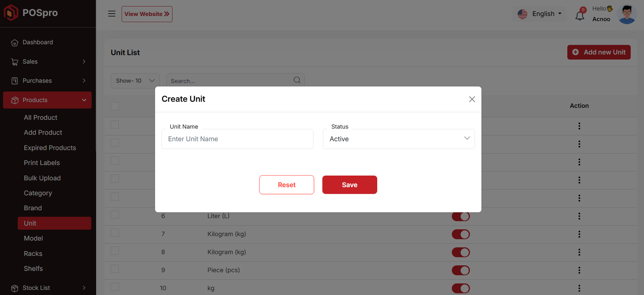
Task: Open action menu for Liter (L) row
Action: click(x=579, y=216)
